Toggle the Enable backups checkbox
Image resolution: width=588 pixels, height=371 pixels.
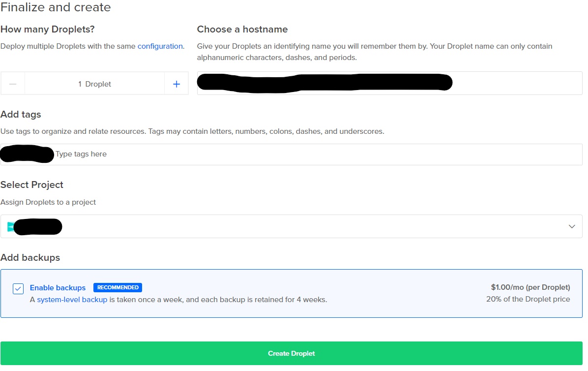[x=18, y=288]
